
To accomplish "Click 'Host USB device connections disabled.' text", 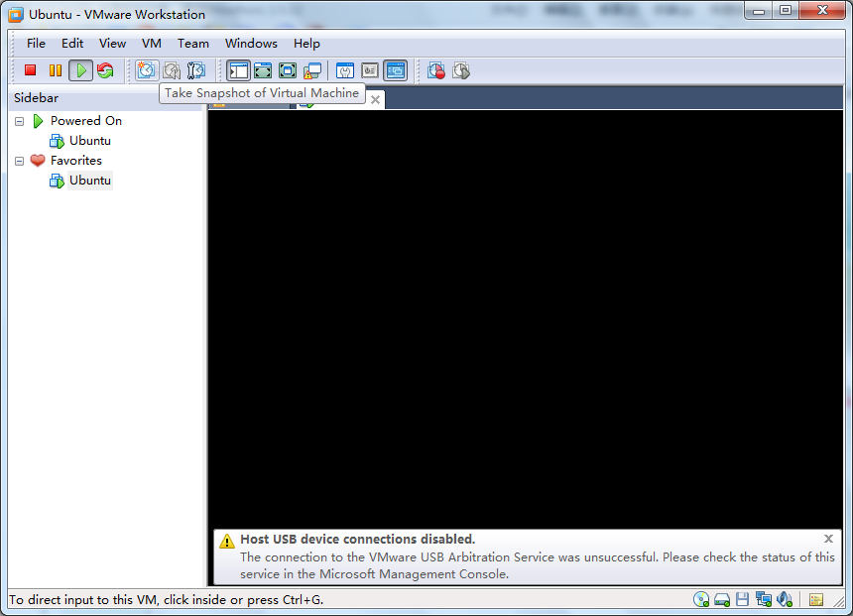I will (358, 540).
